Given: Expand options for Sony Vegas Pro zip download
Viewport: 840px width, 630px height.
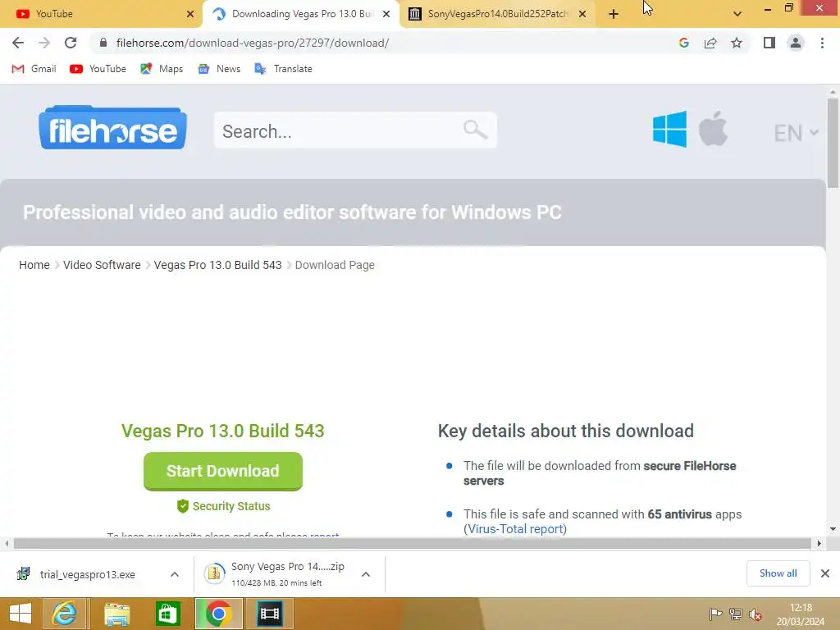Looking at the screenshot, I should (x=366, y=574).
